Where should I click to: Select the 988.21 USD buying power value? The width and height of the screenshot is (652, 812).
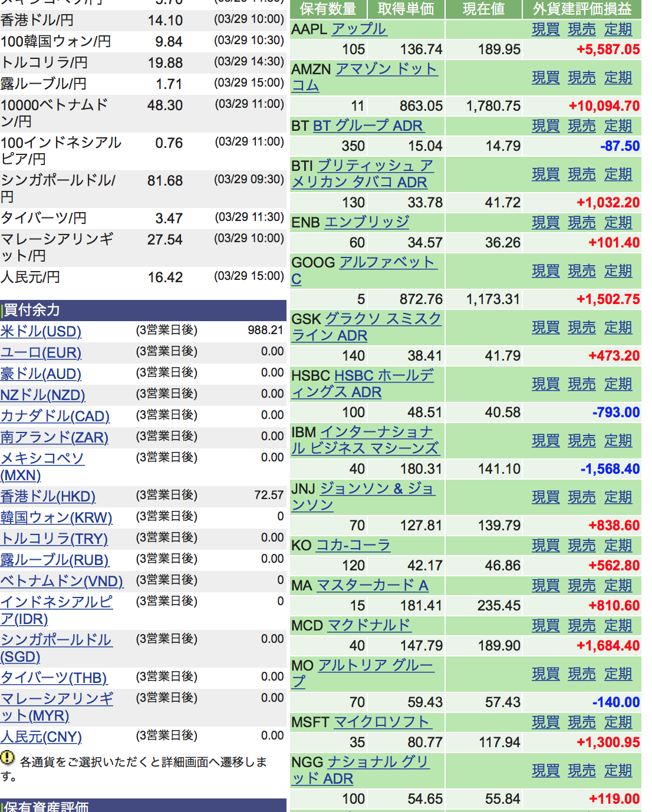266,330
